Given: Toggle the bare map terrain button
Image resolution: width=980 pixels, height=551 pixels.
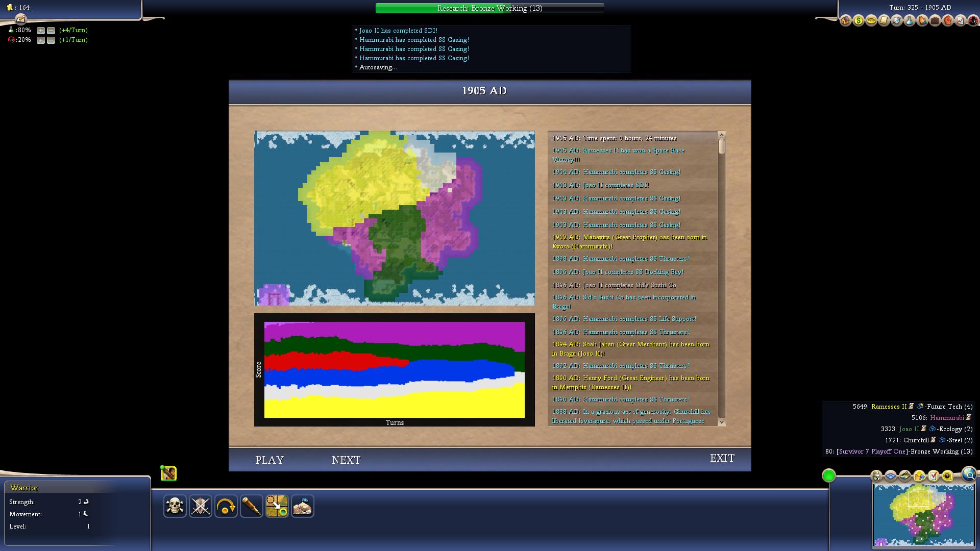Looking at the screenshot, I should (905, 476).
